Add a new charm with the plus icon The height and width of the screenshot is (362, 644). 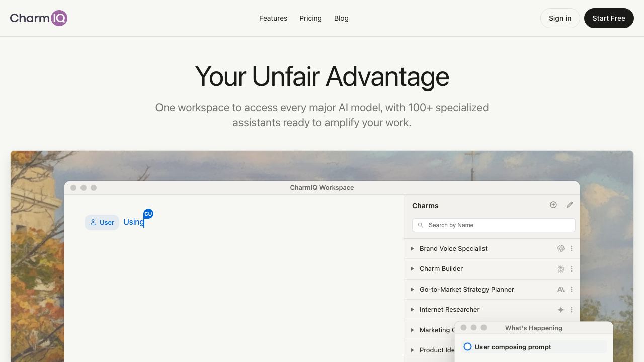(553, 205)
